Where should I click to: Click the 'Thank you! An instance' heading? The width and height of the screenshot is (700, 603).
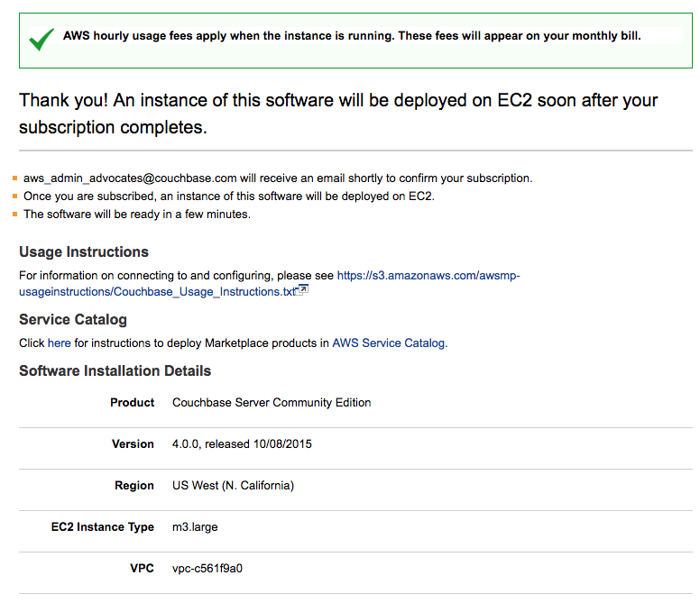pos(338,114)
